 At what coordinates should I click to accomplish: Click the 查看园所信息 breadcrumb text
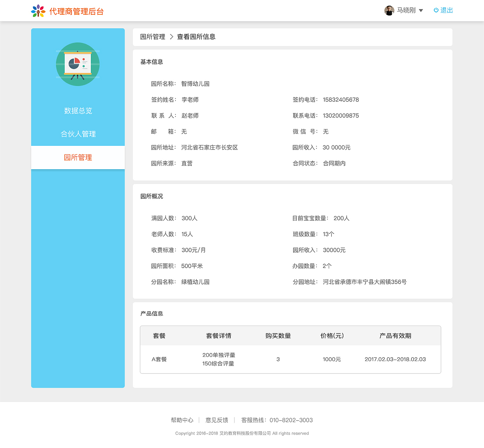pos(196,37)
